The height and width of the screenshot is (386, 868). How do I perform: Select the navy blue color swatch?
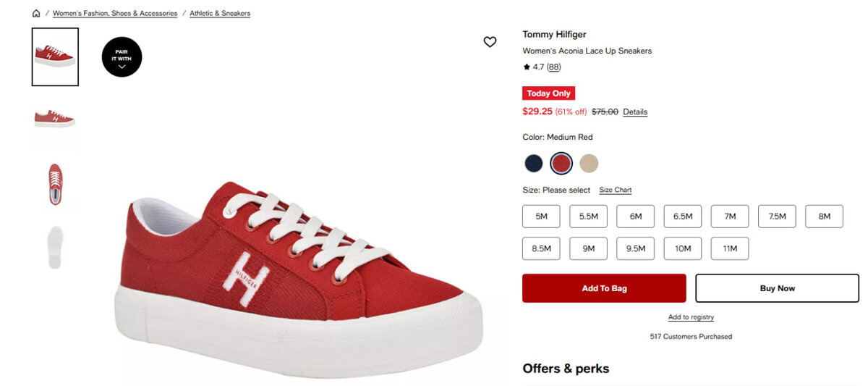coord(534,164)
